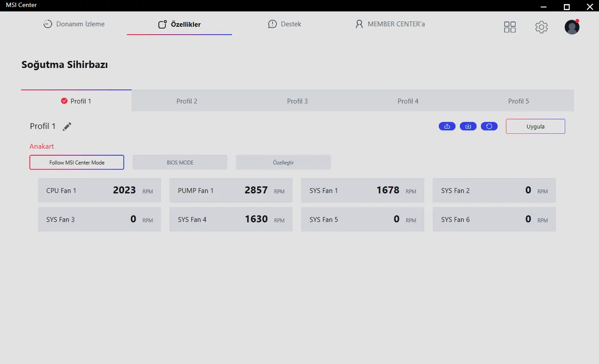The image size is (599, 364).
Task: Close the MSI Center window
Action: tap(589, 7)
